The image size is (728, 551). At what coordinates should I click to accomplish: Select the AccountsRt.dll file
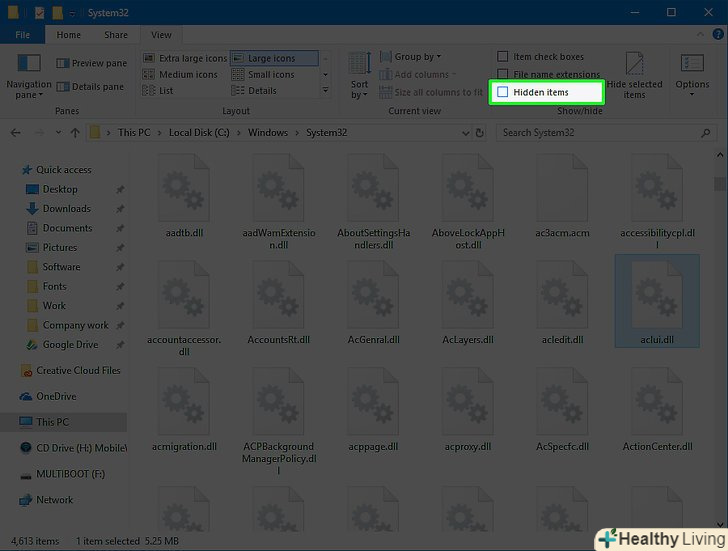pyautogui.click(x=279, y=304)
